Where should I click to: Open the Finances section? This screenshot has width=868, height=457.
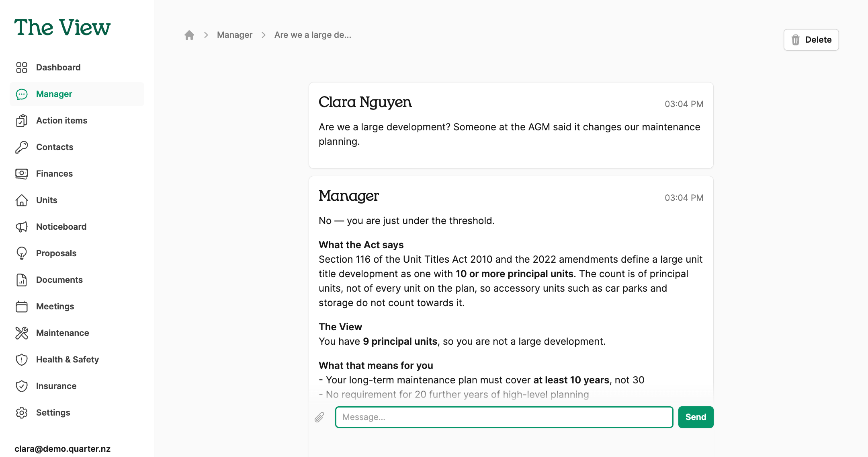click(77, 174)
